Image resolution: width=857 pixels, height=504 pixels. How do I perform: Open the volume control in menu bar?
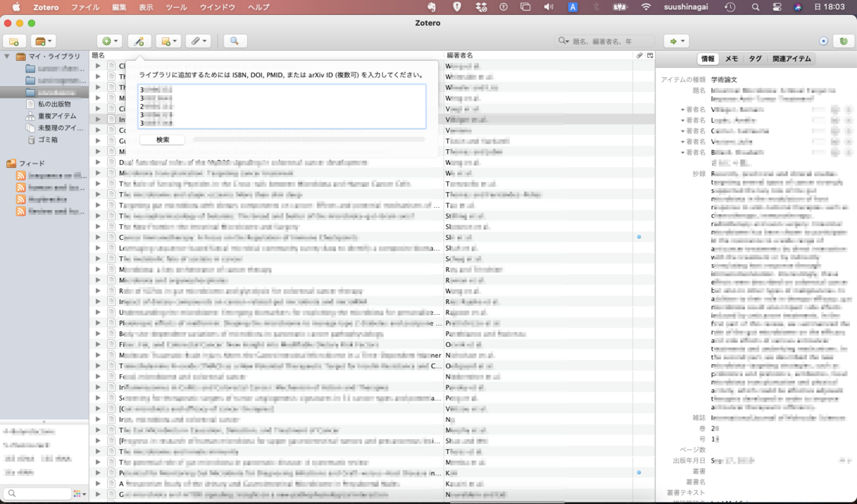point(548,7)
